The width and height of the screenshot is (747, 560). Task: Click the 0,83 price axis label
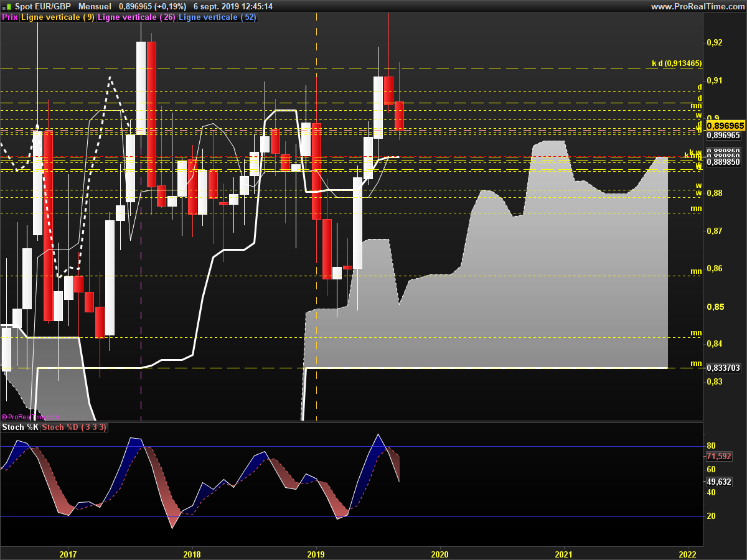(x=715, y=381)
